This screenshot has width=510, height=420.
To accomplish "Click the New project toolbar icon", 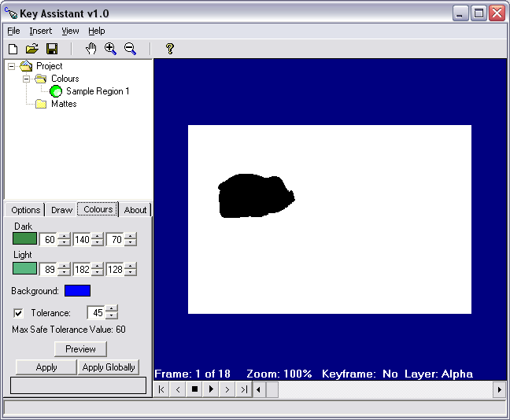I will [13, 49].
